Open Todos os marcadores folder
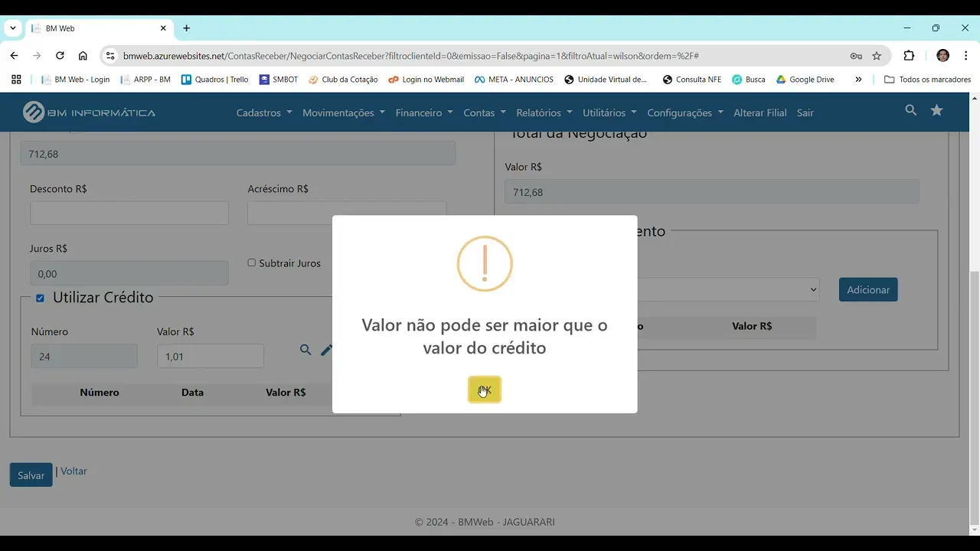Viewport: 980px width, 551px height. [x=927, y=79]
